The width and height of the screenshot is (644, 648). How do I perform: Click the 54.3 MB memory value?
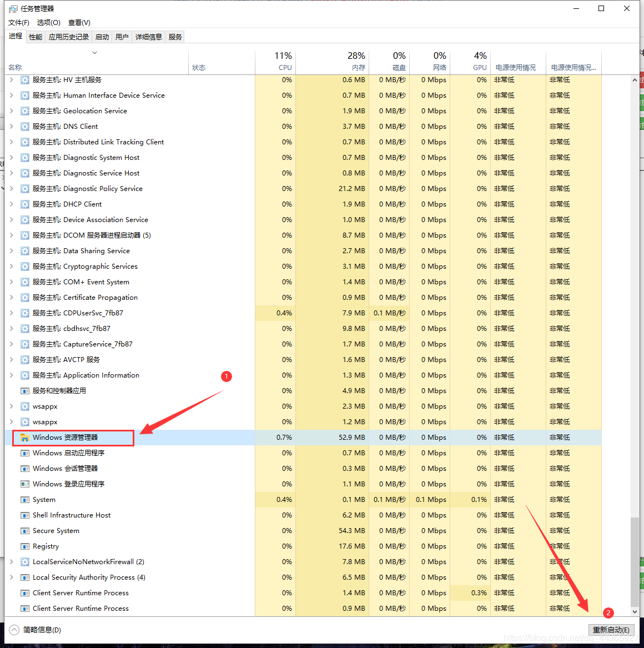[352, 531]
